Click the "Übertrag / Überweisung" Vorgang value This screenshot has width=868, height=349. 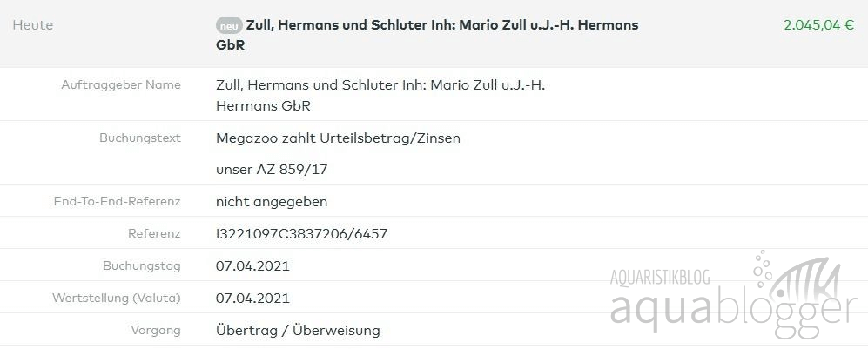click(298, 331)
